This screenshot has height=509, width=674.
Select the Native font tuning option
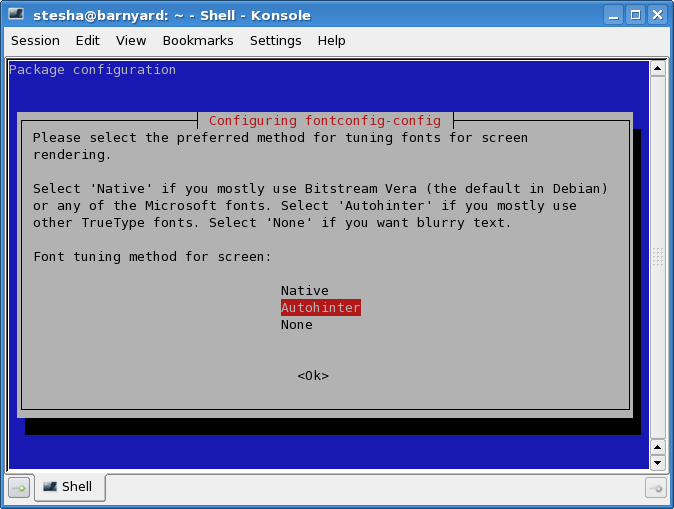305,291
